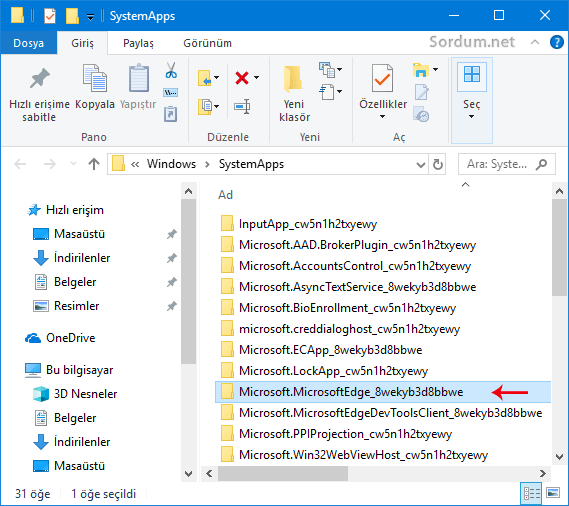
Task: Click the red X Delete icon
Action: pyautogui.click(x=242, y=78)
